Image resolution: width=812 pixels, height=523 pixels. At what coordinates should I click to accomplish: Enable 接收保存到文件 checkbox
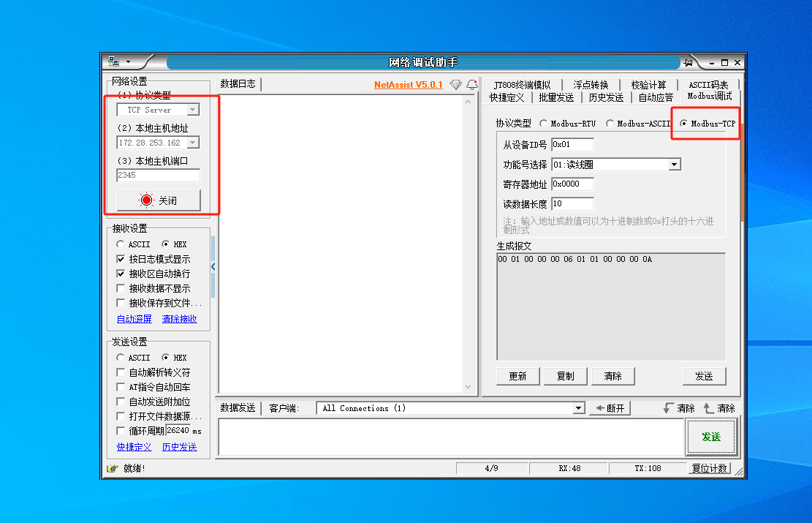(121, 303)
